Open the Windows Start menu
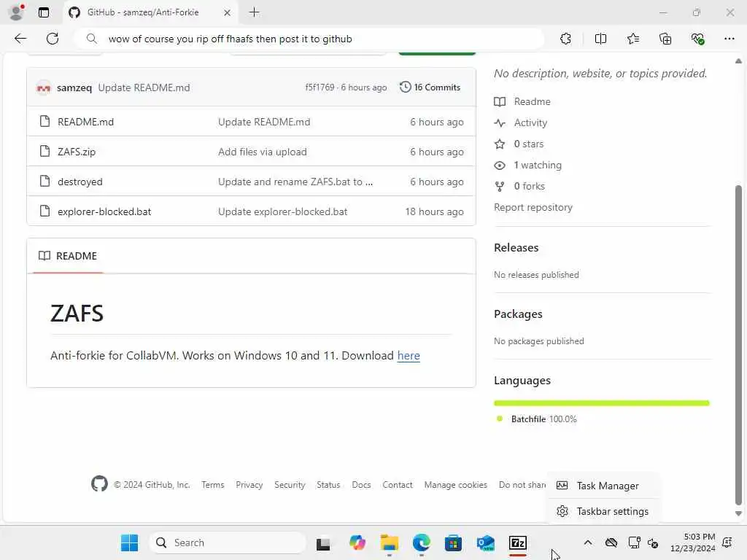The width and height of the screenshot is (747, 560). (129, 542)
